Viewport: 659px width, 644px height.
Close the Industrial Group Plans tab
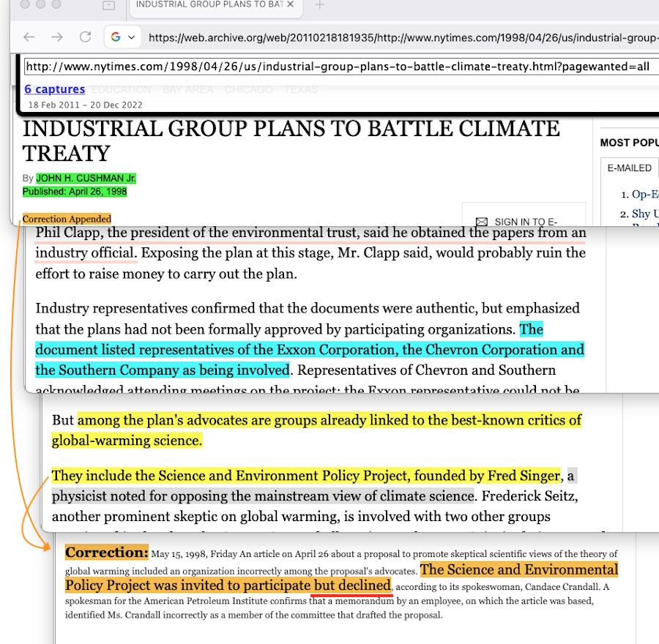pyautogui.click(x=290, y=5)
